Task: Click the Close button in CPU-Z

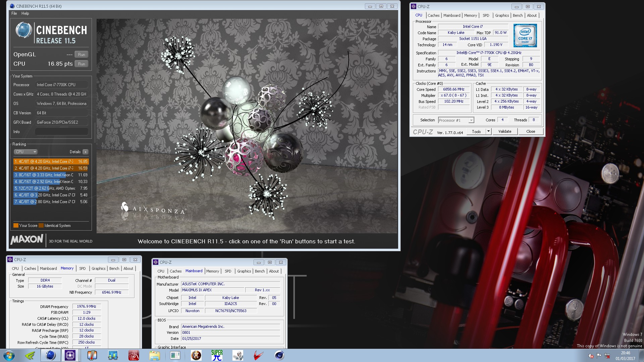Action: (x=531, y=131)
